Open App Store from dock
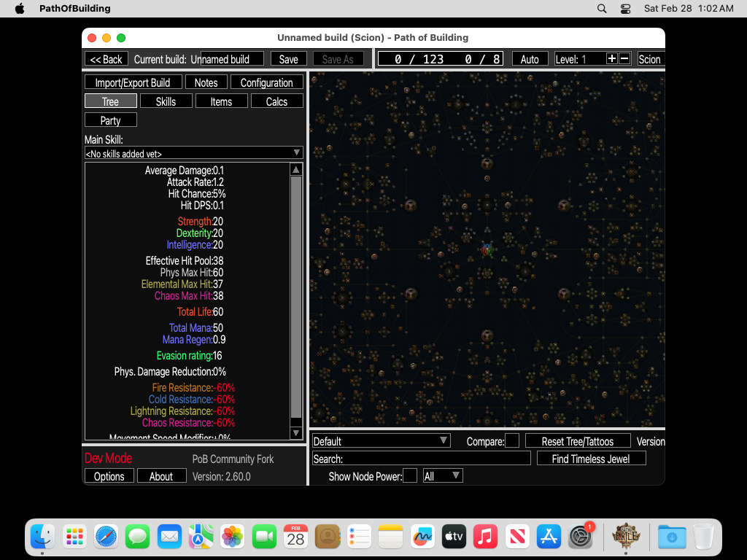Viewport: 747px width, 560px height. (549, 537)
